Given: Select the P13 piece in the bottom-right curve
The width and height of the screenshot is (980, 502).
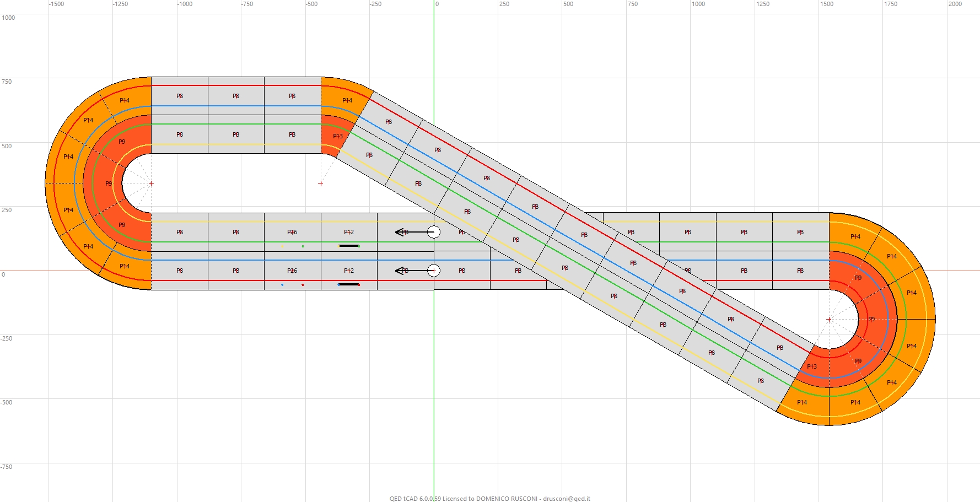Looking at the screenshot, I should pyautogui.click(x=812, y=366).
